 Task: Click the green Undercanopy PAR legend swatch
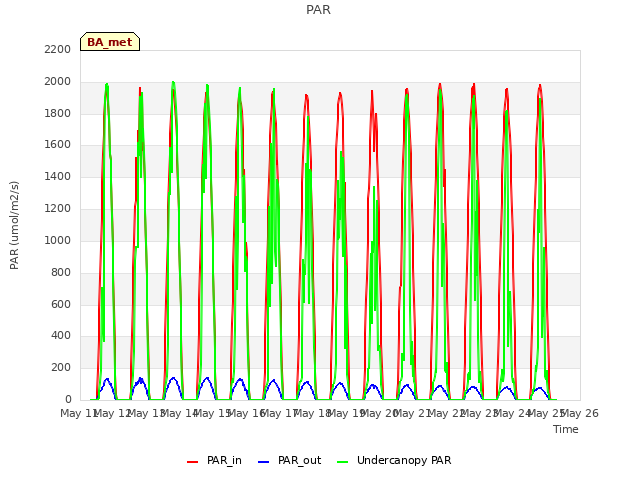point(343,462)
